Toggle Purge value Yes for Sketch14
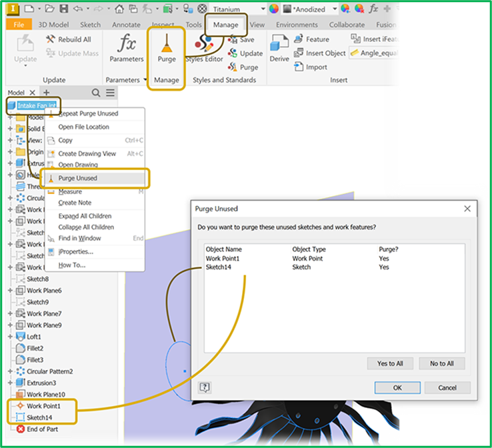The width and height of the screenshot is (492, 448). pyautogui.click(x=384, y=267)
